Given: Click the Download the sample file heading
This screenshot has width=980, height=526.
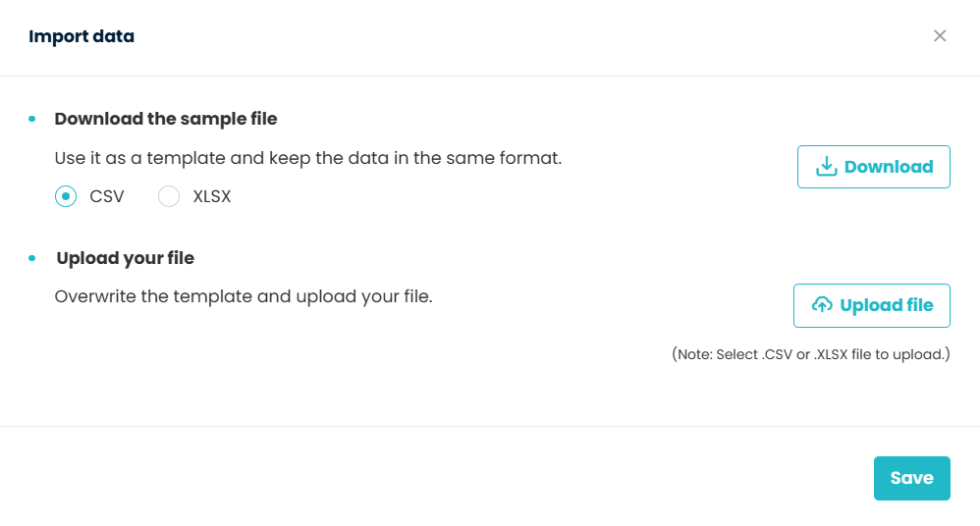Looking at the screenshot, I should [166, 119].
